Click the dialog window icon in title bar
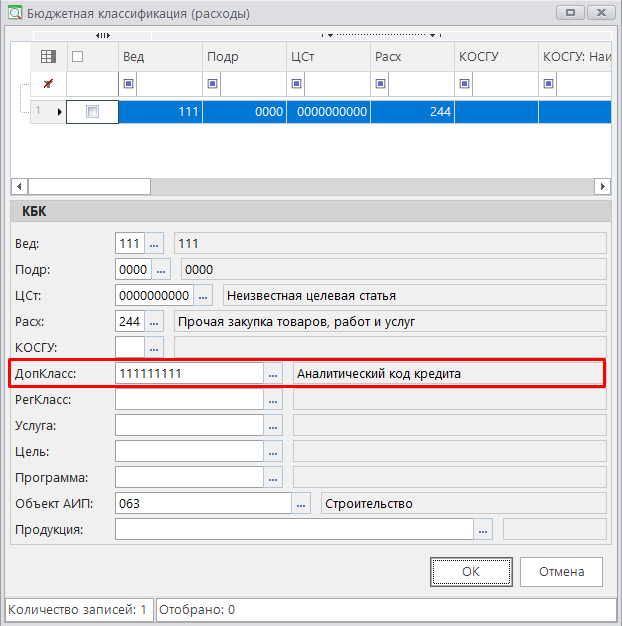This screenshot has height=626, width=622. point(13,14)
